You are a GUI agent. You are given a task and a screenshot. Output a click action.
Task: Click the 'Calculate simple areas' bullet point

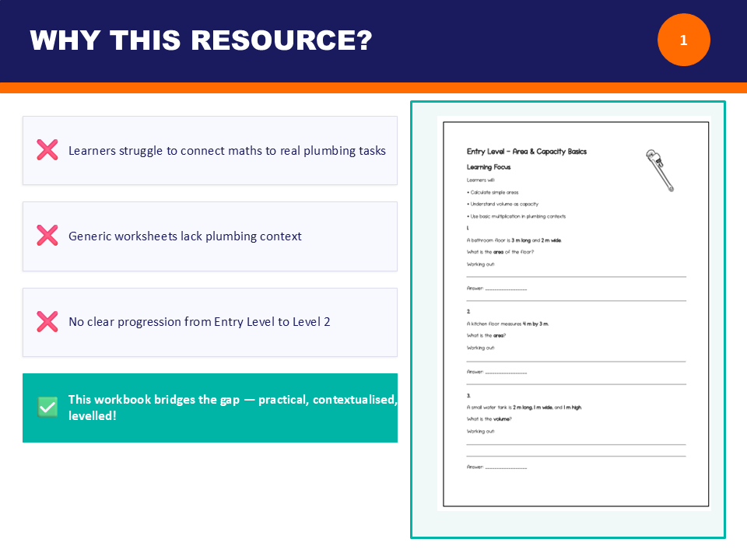coord(493,192)
